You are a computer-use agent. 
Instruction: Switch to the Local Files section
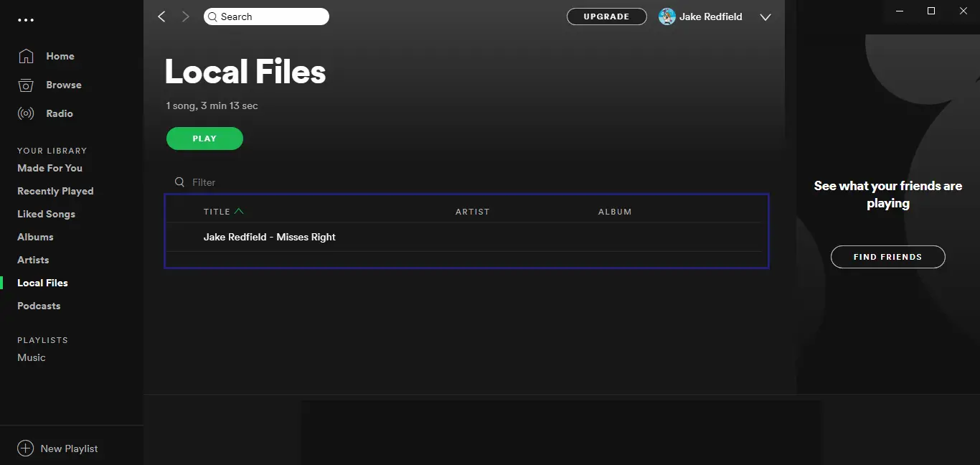click(42, 283)
